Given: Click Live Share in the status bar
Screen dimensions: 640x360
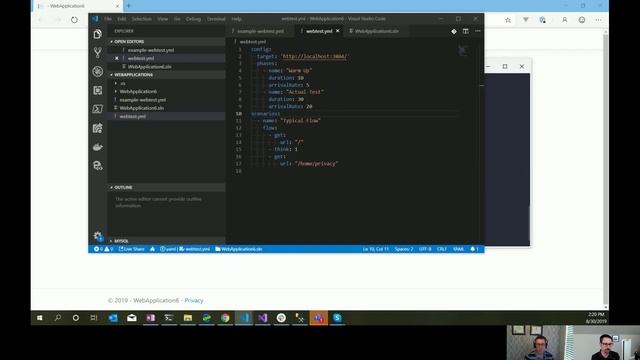Looking at the screenshot, I should pos(131,249).
